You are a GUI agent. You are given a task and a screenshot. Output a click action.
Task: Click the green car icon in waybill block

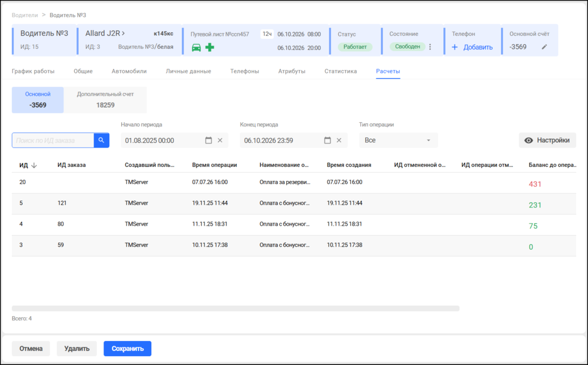pos(196,48)
